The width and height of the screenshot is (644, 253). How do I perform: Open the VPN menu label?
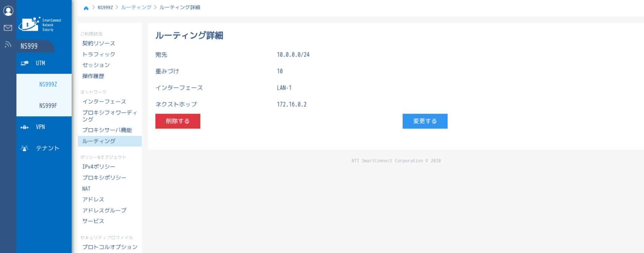pos(40,127)
